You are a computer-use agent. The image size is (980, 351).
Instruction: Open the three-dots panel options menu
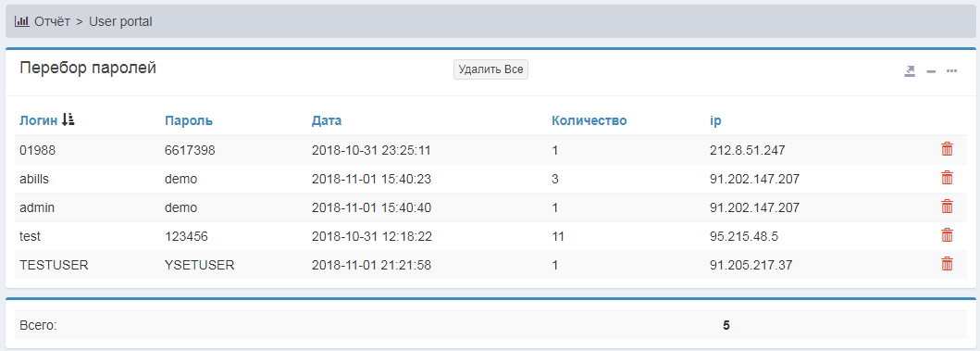pyautogui.click(x=952, y=71)
